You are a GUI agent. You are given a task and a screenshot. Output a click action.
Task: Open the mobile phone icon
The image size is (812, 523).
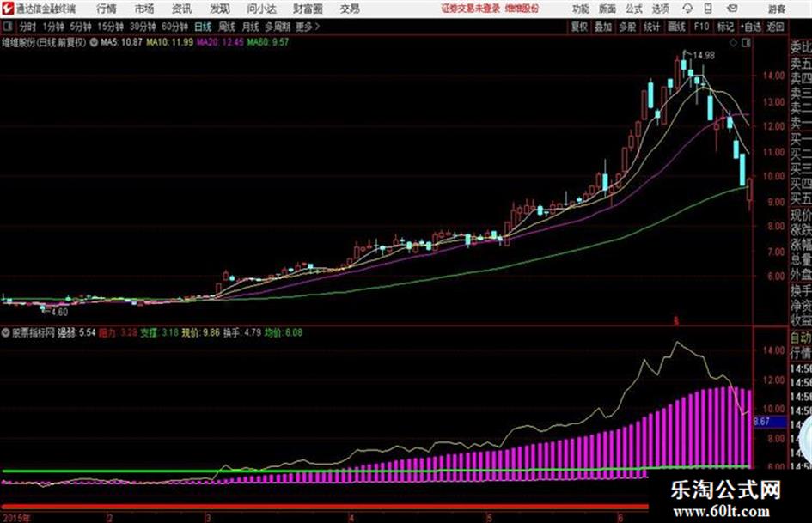click(x=708, y=9)
